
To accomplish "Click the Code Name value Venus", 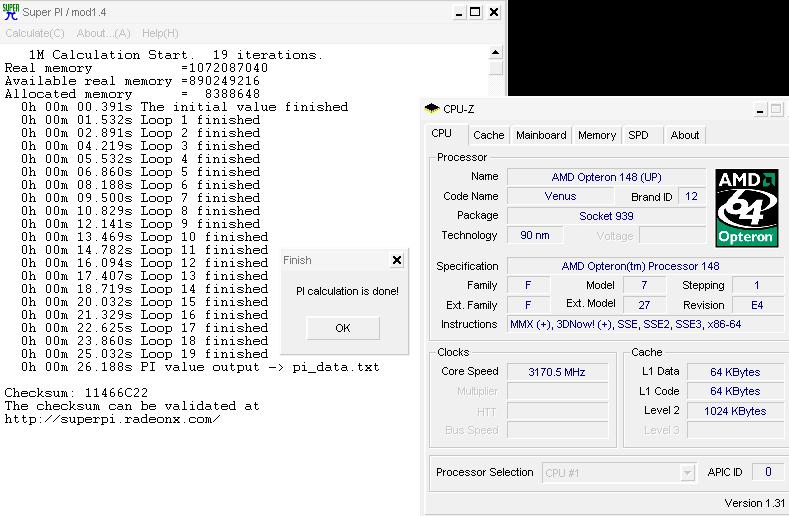I will coord(561,196).
